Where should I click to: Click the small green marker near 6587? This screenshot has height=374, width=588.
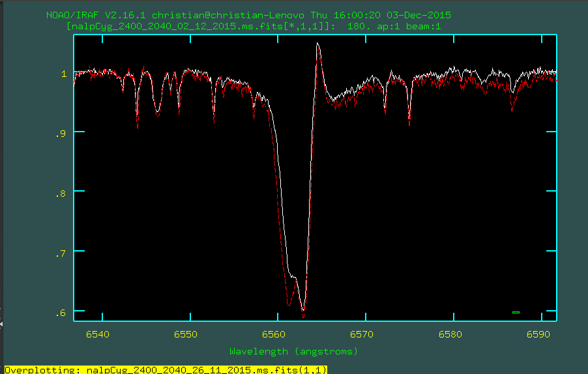516,312
